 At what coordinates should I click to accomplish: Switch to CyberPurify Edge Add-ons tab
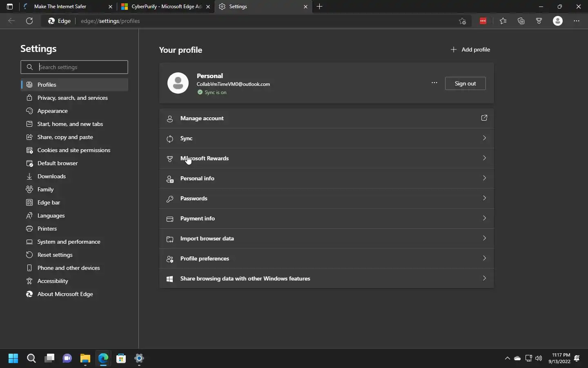[165, 7]
